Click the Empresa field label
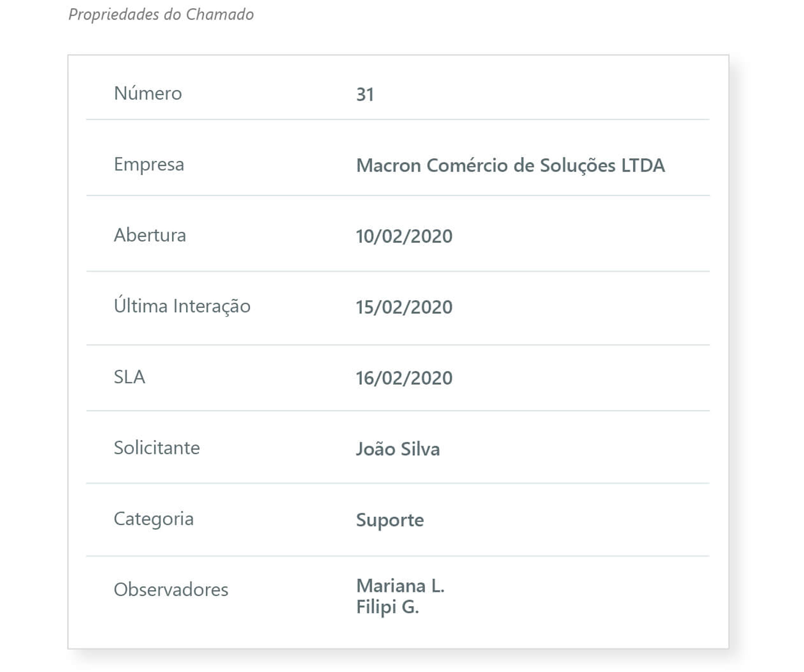 [149, 164]
